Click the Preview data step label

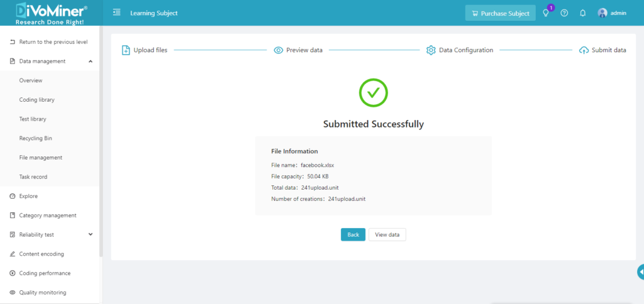[304, 50]
